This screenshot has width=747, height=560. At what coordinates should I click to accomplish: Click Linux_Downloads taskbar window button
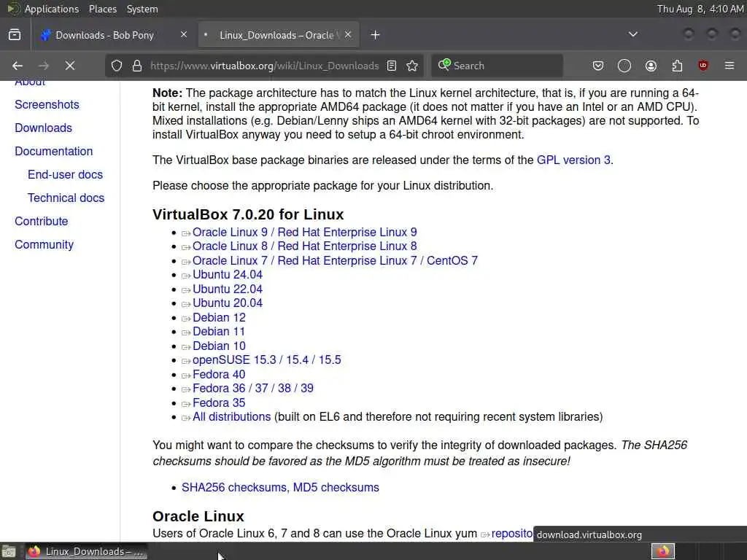pyautogui.click(x=86, y=551)
